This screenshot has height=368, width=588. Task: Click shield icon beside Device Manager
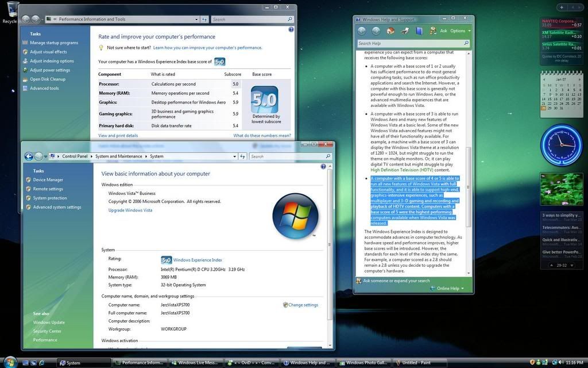(x=28, y=180)
